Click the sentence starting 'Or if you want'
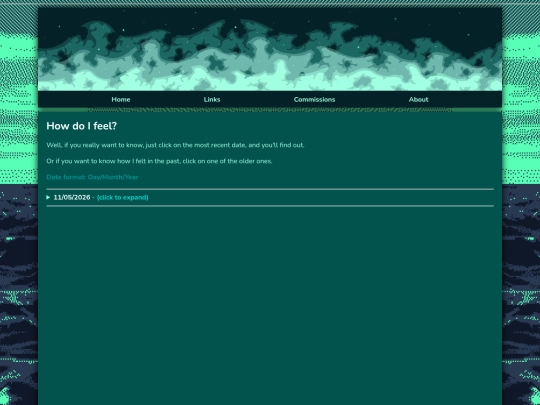540x405 pixels. point(159,161)
